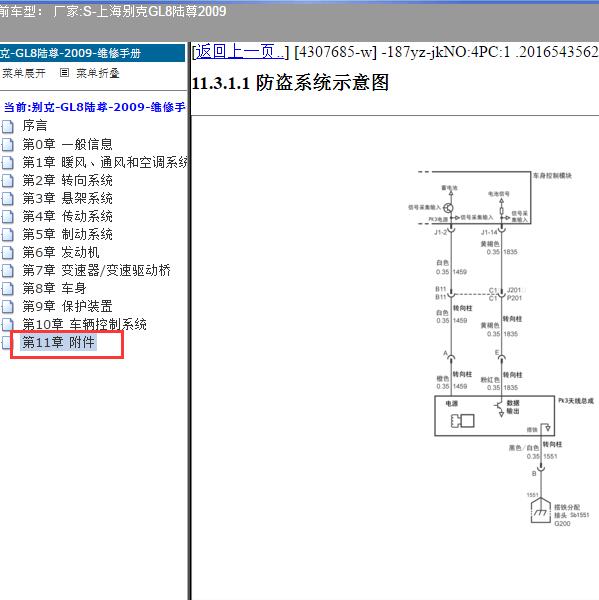
Task: Click the document icon beside 序言
Action: click(7, 126)
